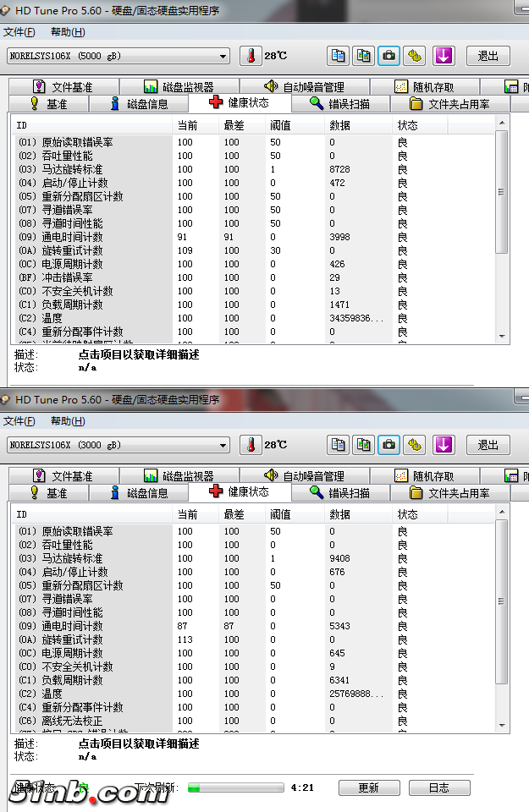
Task: Click scroll-up arrow of upper SMART list
Action: 502,123
